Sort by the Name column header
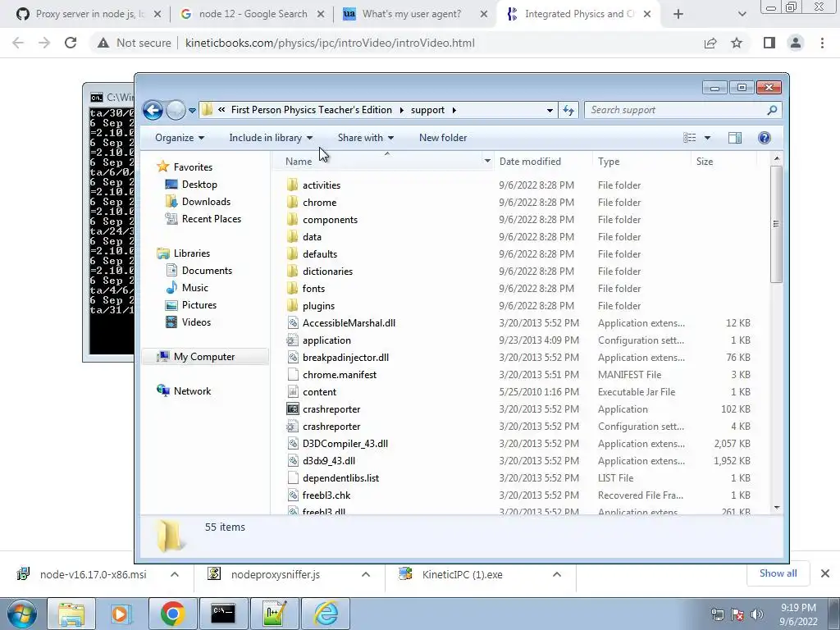This screenshot has width=840, height=630. tap(299, 162)
